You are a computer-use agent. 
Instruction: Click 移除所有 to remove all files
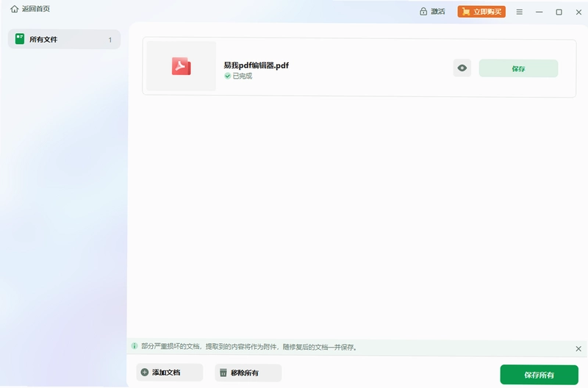pyautogui.click(x=248, y=373)
